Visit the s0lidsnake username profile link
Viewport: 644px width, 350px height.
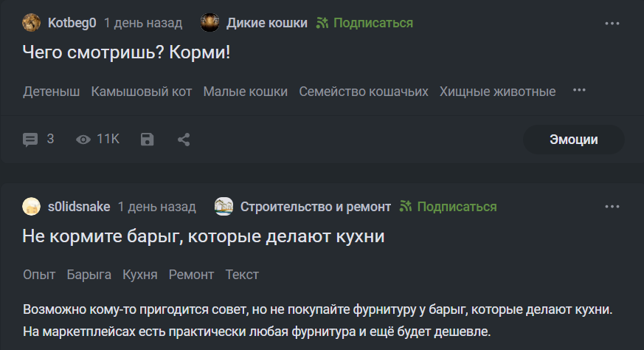coord(80,207)
